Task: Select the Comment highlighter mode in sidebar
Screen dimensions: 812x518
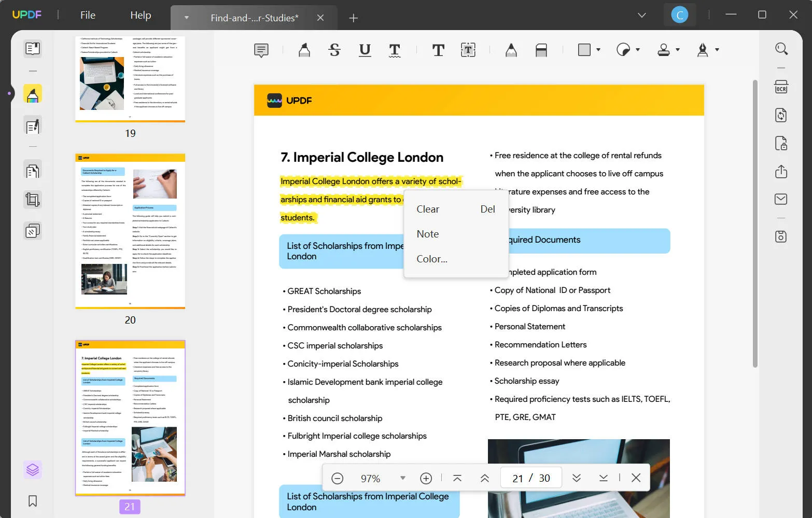Action: pyautogui.click(x=33, y=94)
